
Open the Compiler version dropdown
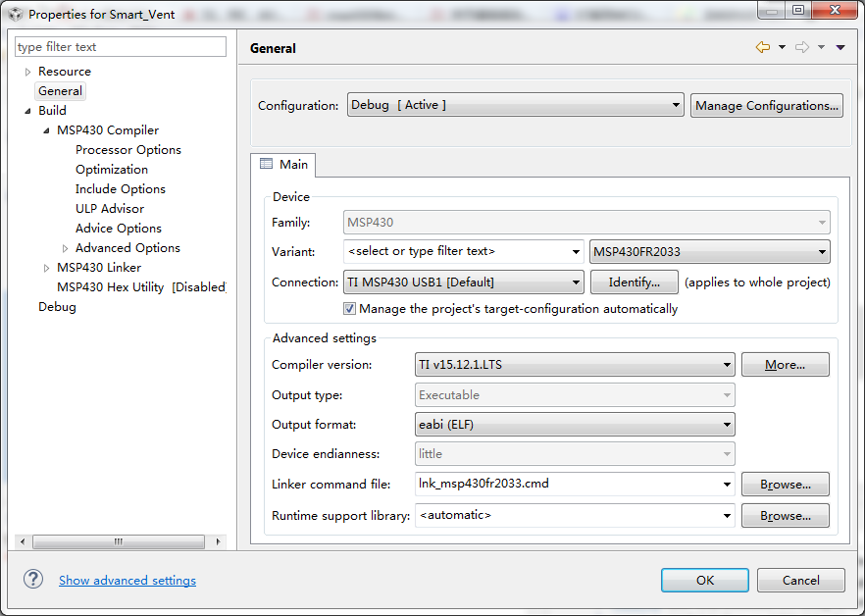[x=576, y=365]
